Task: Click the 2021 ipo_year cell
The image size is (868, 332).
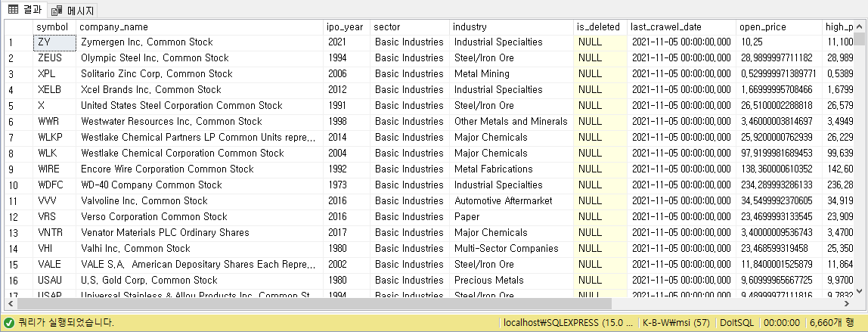Action: [x=346, y=42]
